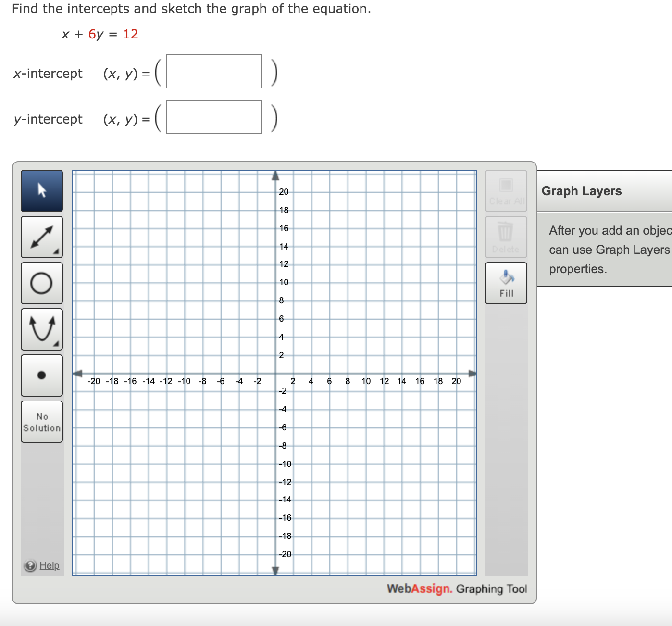
Task: Toggle the highlighted arrow tool off
Action: point(41,191)
